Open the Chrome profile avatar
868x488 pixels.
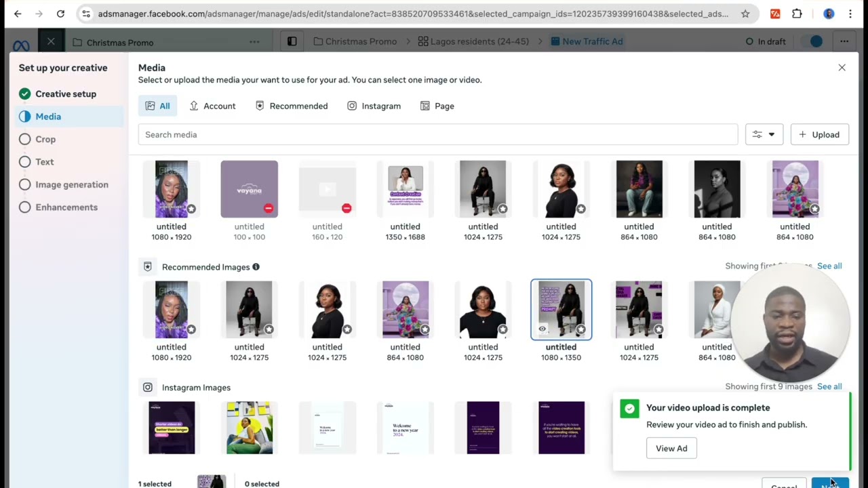[829, 14]
